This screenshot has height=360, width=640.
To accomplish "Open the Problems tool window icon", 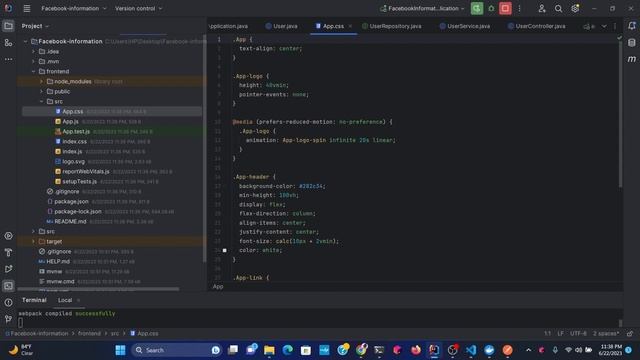I will 8,302.
